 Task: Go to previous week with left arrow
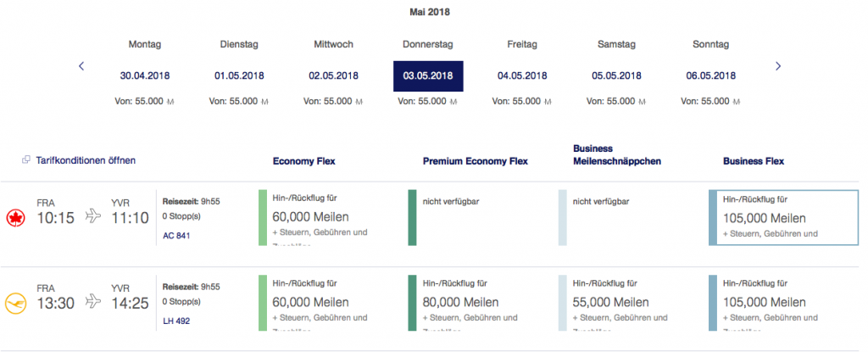click(x=81, y=66)
